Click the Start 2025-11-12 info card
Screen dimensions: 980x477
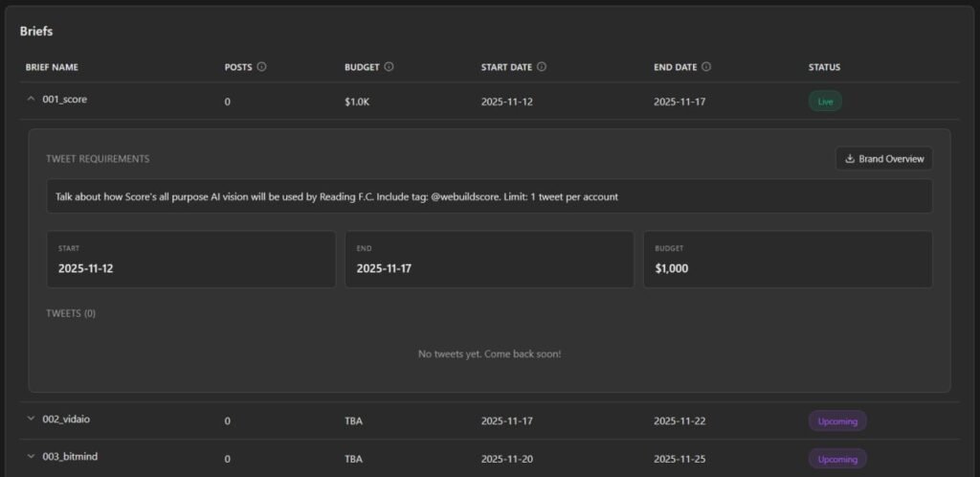(191, 259)
